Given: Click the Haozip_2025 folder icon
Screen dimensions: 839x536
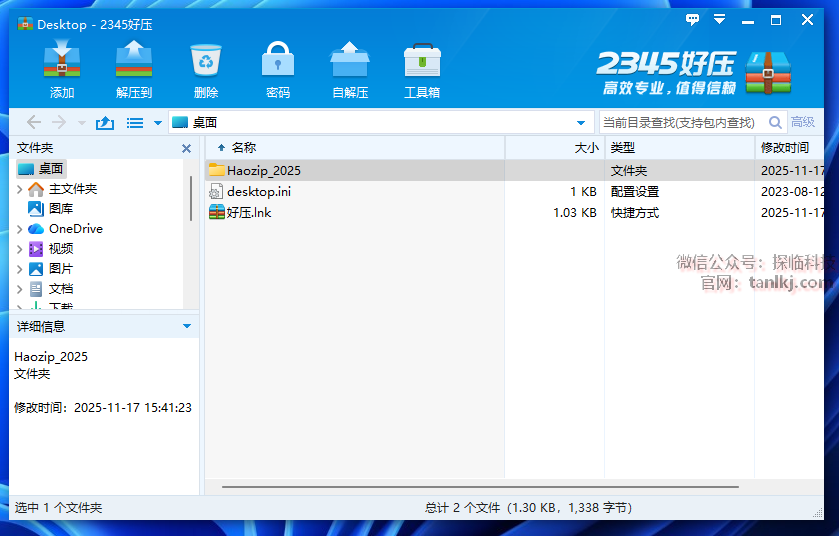Looking at the screenshot, I should (x=217, y=170).
